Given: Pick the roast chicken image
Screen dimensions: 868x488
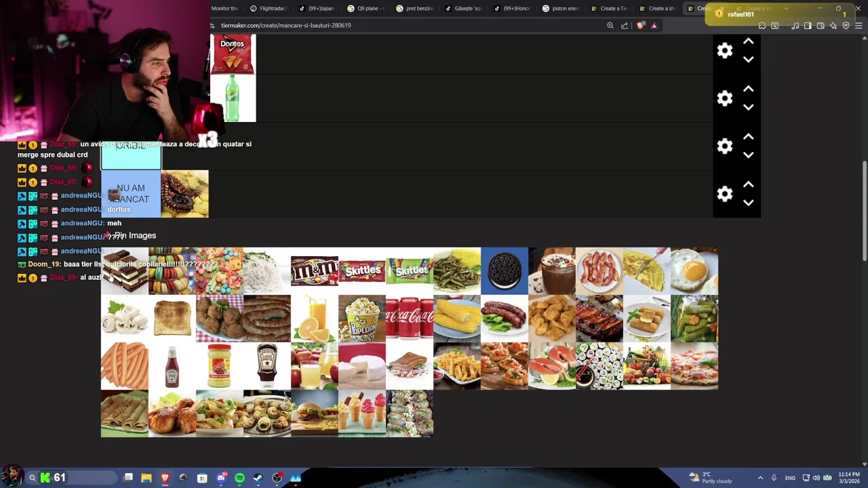Looking at the screenshot, I should point(172,413).
